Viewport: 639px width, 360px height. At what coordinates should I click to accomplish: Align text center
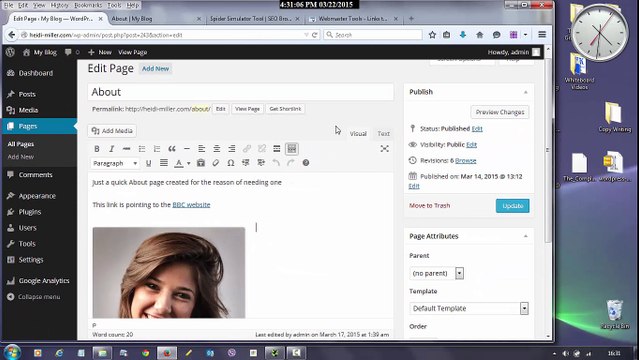point(216,149)
